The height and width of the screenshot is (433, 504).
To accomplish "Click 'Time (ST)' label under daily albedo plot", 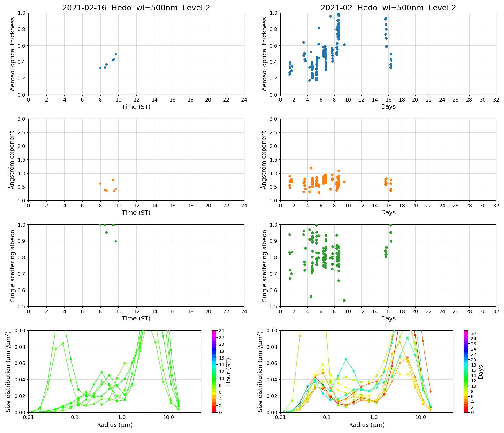I will coord(136,318).
